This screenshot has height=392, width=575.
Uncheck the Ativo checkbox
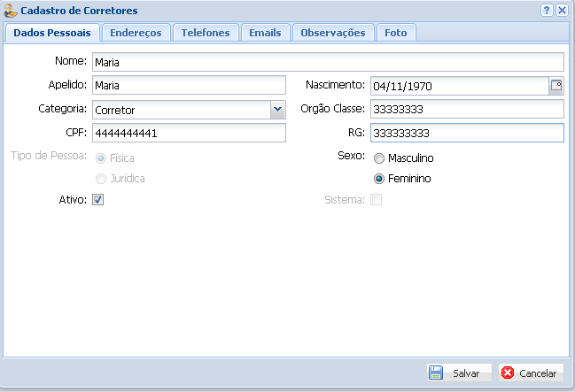point(98,200)
